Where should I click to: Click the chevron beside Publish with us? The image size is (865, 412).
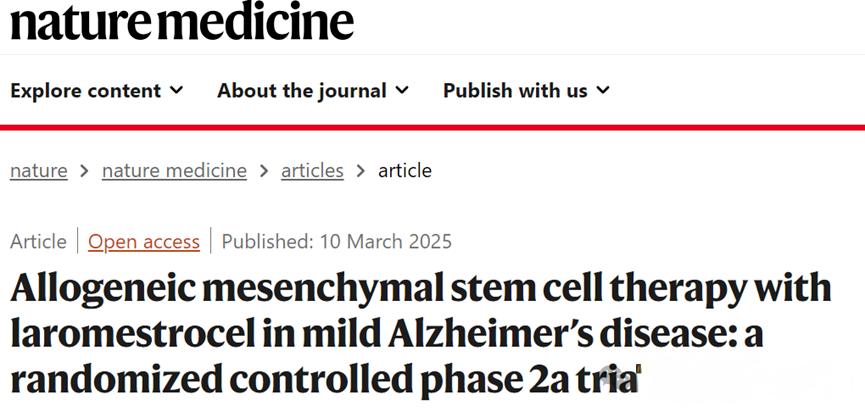pos(603,90)
